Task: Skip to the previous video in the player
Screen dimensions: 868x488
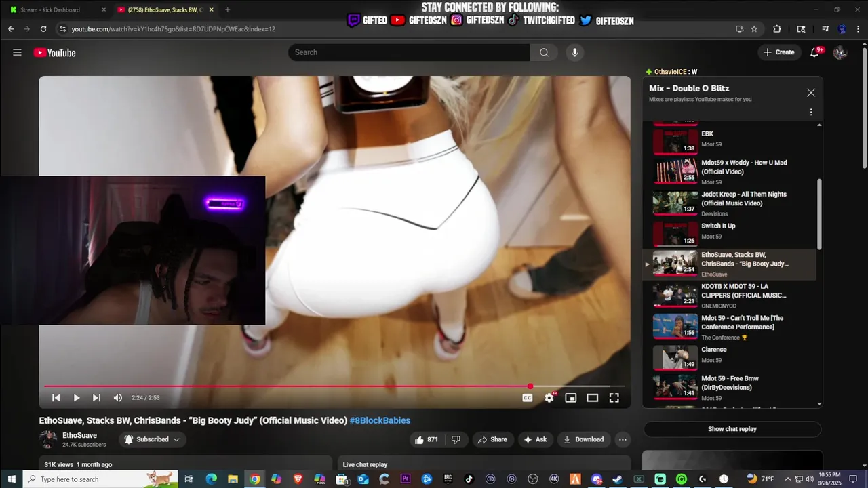Action: [x=56, y=398]
